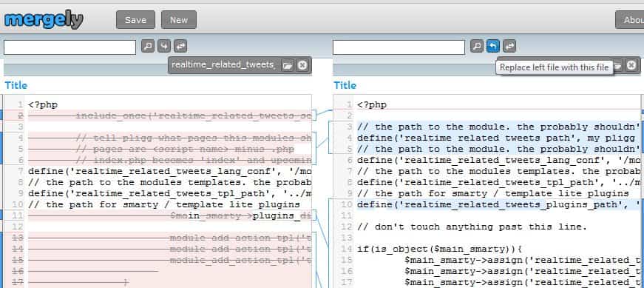Click the right pane Title heading
This screenshot has width=644, height=288.
[x=345, y=86]
